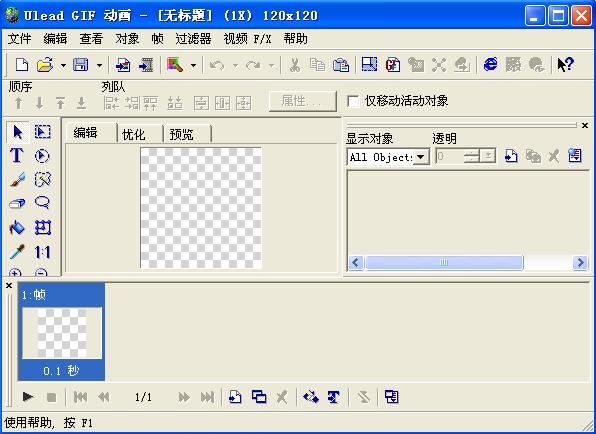Select the Eraser tool

pos(17,203)
